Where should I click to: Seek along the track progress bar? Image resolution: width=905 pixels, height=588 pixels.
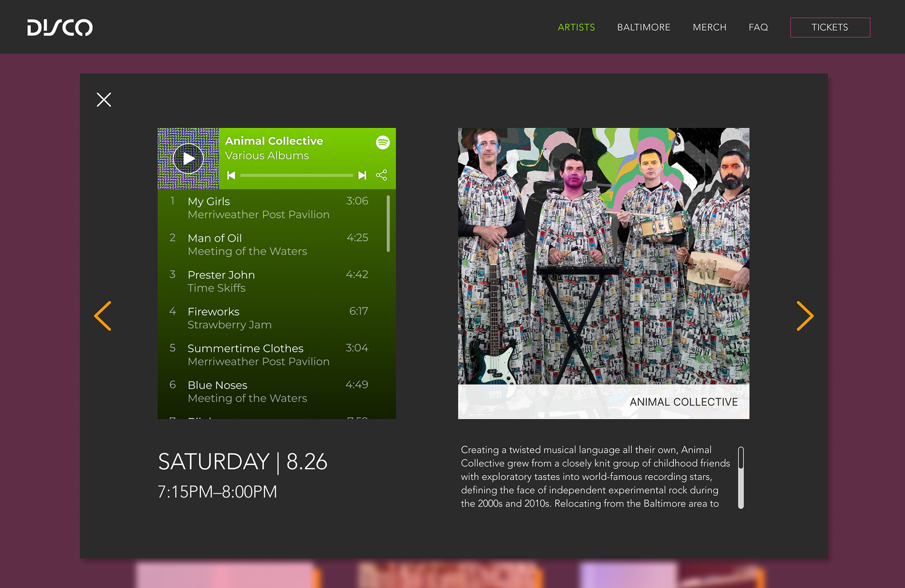(x=296, y=175)
